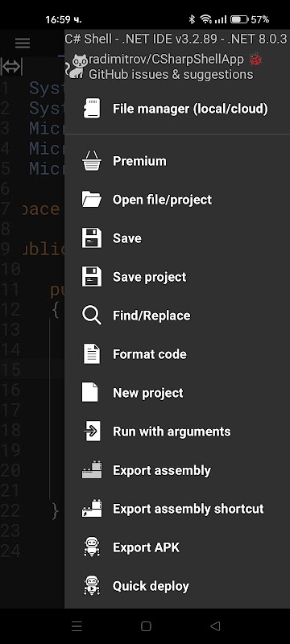
Task: Click the open folder icon
Action: tap(92, 200)
